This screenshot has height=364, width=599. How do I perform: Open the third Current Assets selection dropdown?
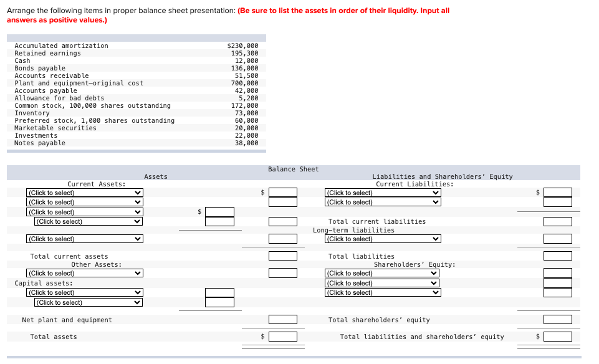tap(85, 211)
